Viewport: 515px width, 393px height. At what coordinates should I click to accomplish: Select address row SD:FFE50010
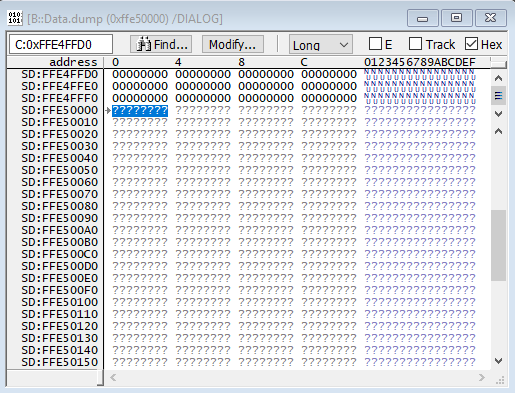pos(60,122)
